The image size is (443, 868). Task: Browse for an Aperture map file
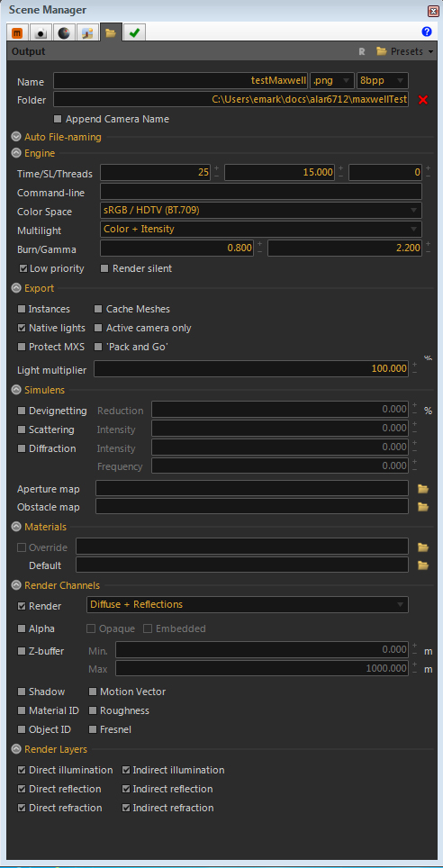coord(423,488)
